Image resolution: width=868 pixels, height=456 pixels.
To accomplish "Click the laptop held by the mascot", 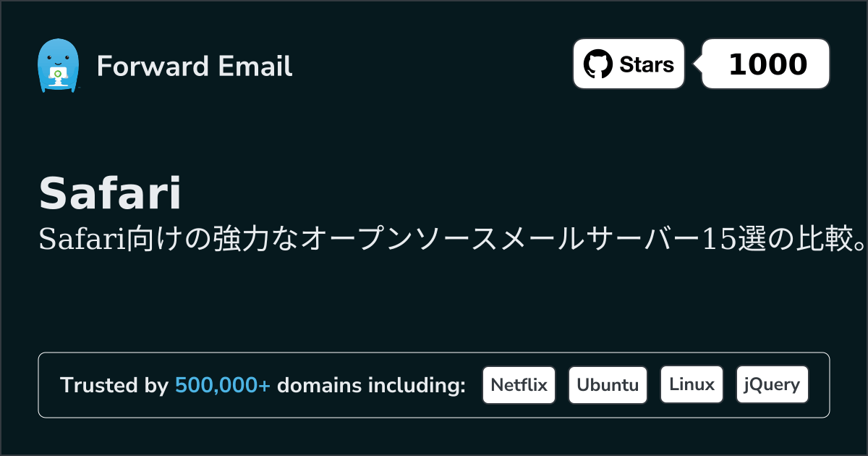I will tap(57, 75).
